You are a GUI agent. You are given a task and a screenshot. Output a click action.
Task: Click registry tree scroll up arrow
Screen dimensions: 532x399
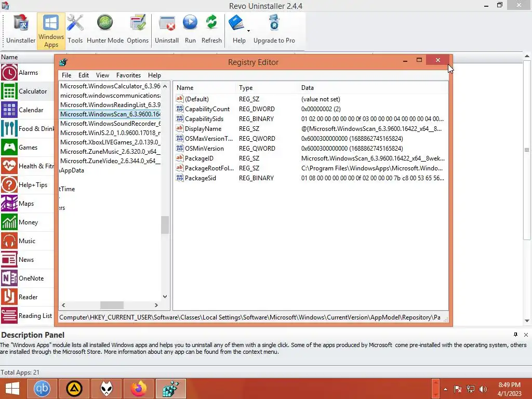point(165,86)
